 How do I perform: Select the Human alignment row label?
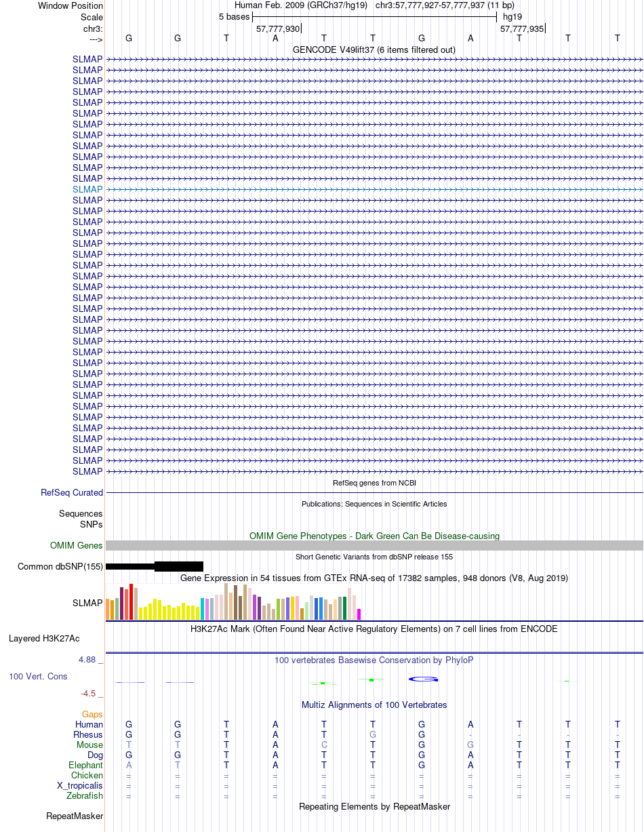click(89, 724)
